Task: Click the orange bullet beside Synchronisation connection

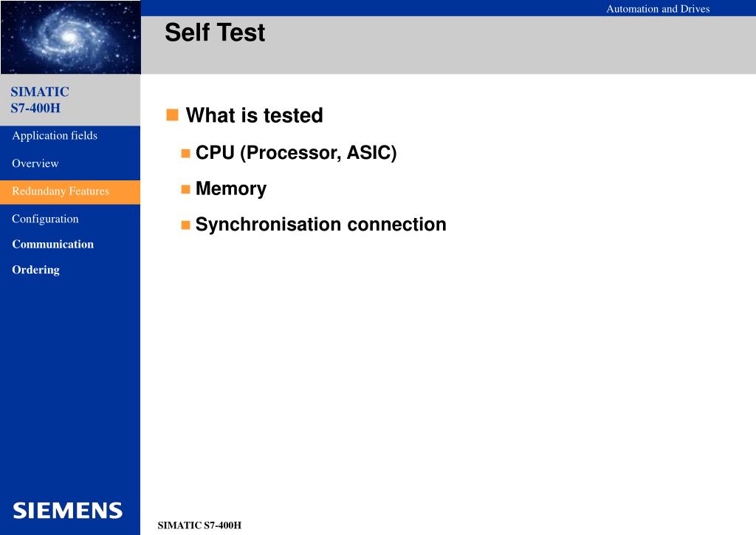Action: 185,225
